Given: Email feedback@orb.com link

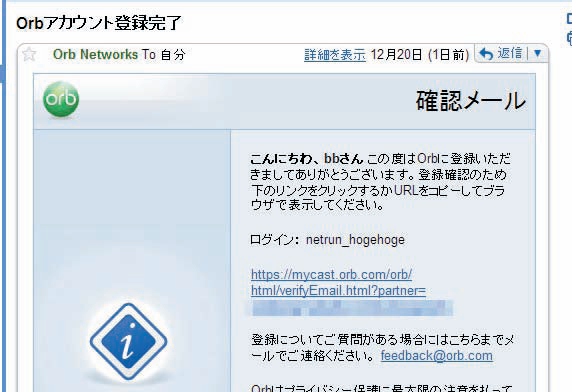Looking at the screenshot, I should (437, 356).
